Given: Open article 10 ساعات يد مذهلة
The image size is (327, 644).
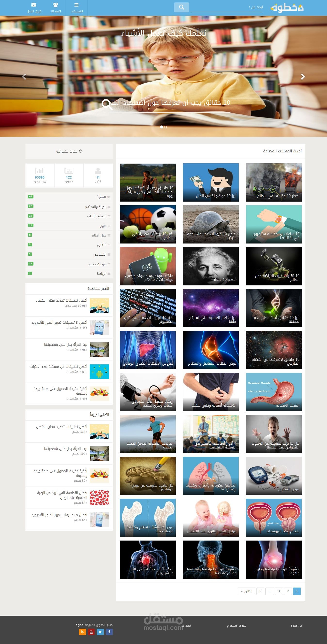Looking at the screenshot, I should (x=274, y=224).
